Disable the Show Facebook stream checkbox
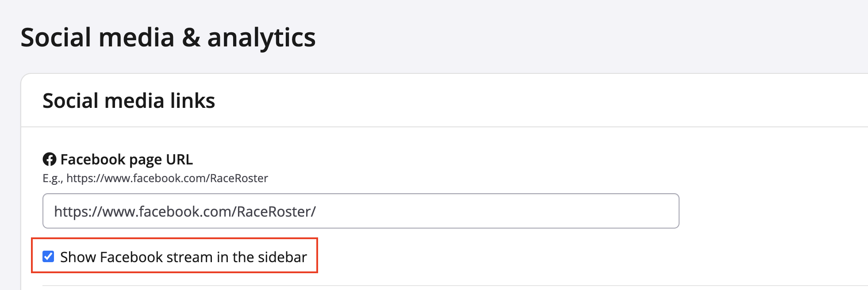The height and width of the screenshot is (290, 868). point(48,256)
